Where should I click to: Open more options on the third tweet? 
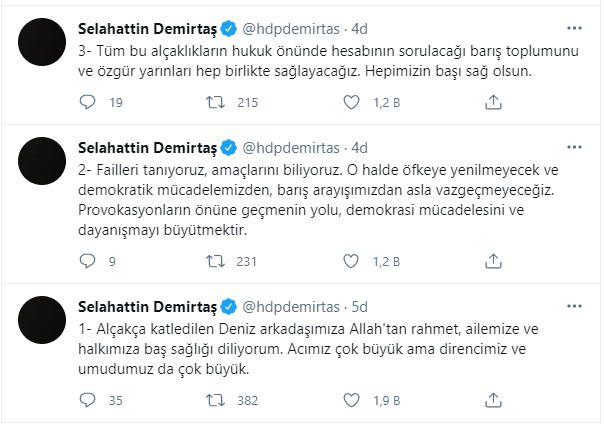[x=574, y=305]
